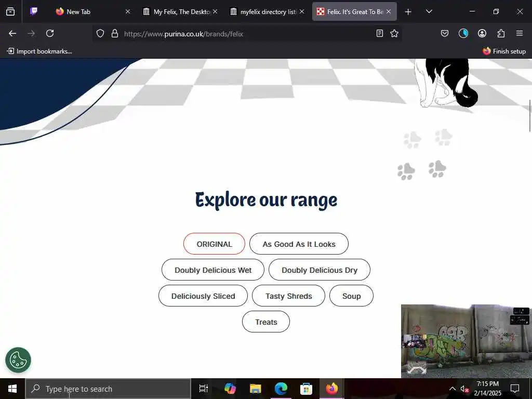The height and width of the screenshot is (399, 532).
Task: Pick the Soup range
Action: tap(352, 296)
